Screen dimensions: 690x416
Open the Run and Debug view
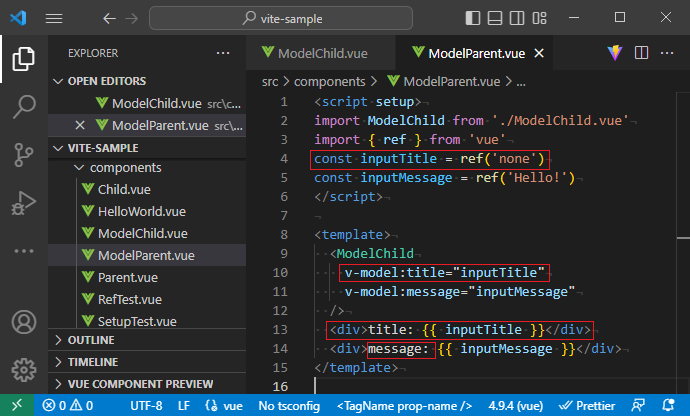pos(23,203)
